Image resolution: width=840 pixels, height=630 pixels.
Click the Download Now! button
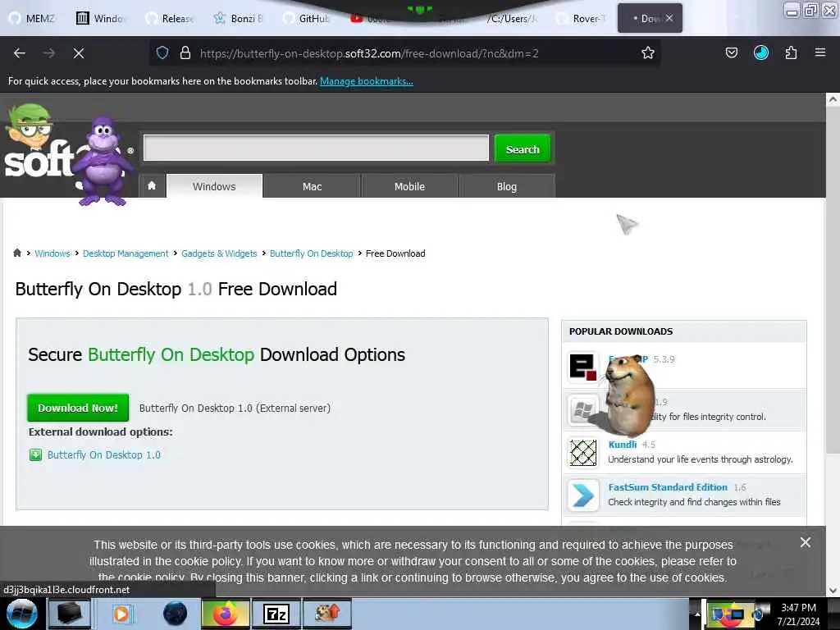(78, 408)
